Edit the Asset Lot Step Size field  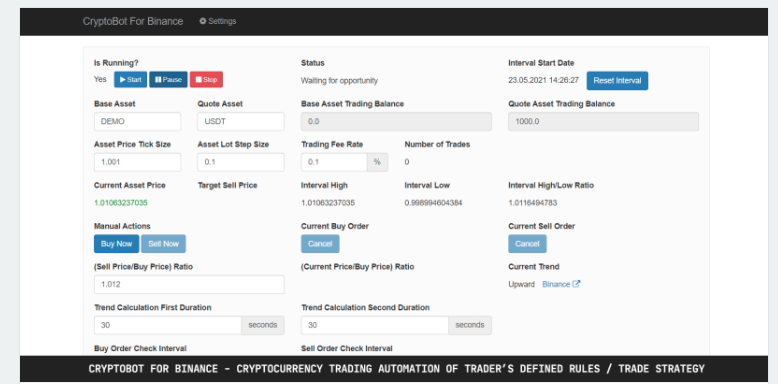[x=241, y=162]
